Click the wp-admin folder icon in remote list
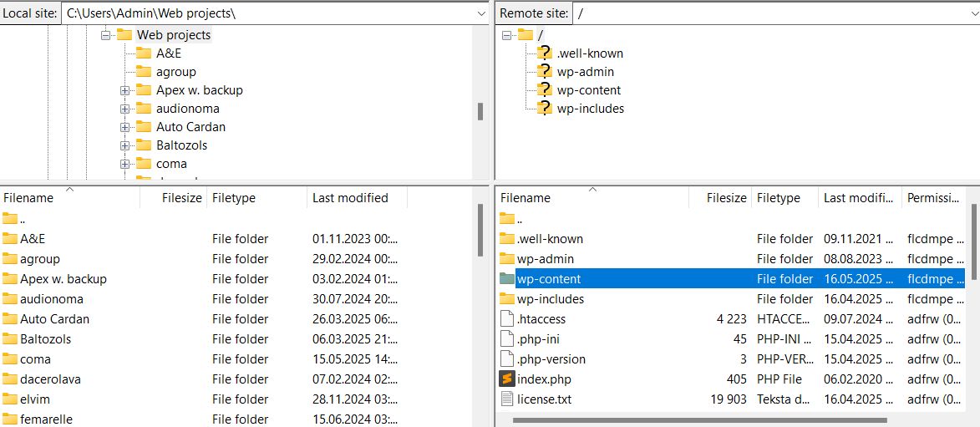This screenshot has width=980, height=427. (507, 258)
